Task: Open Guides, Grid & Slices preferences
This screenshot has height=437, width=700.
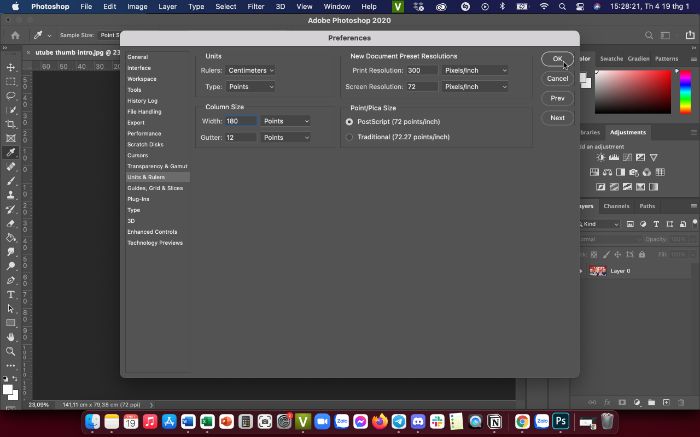Action: 155,188
